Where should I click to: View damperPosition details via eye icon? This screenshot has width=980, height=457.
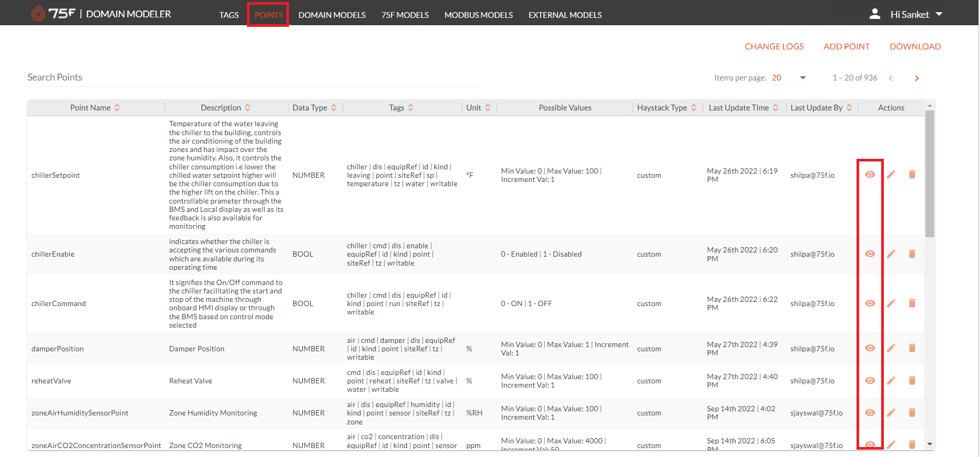tap(870, 348)
